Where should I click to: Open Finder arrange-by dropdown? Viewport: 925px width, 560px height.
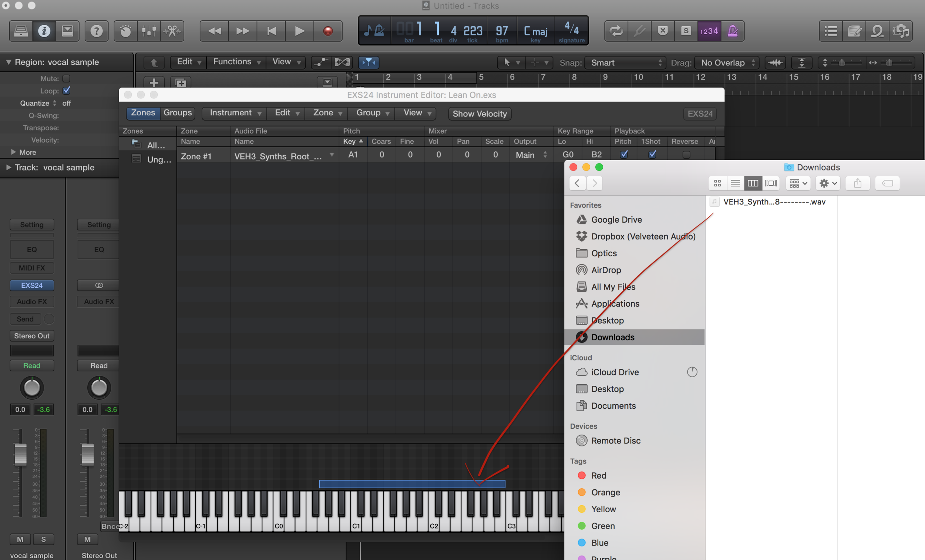798,183
